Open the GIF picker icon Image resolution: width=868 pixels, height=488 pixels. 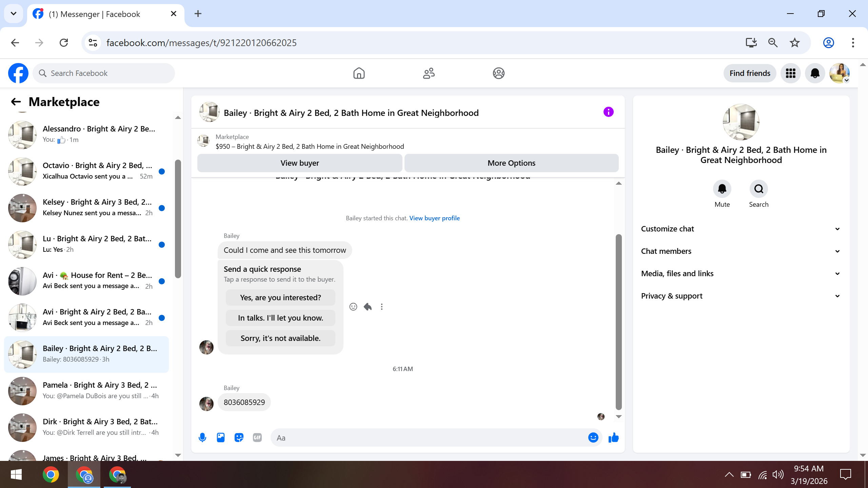point(257,438)
